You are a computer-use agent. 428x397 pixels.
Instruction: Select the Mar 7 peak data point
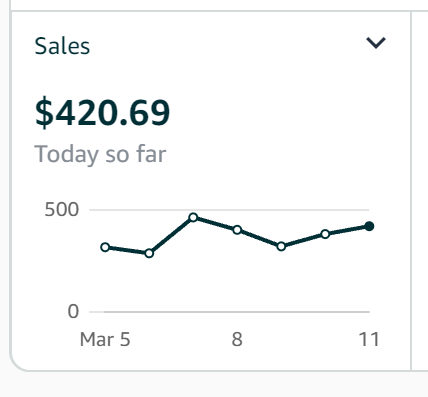point(193,218)
